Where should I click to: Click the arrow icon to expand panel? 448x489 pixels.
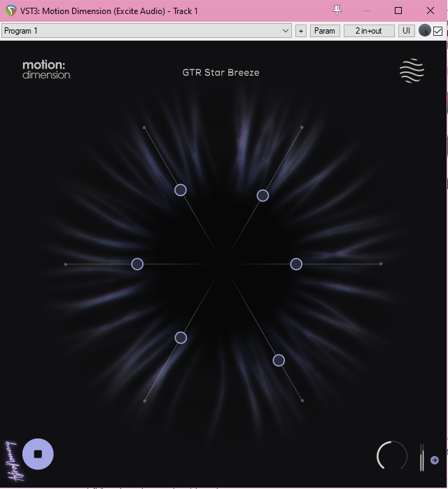[435, 460]
